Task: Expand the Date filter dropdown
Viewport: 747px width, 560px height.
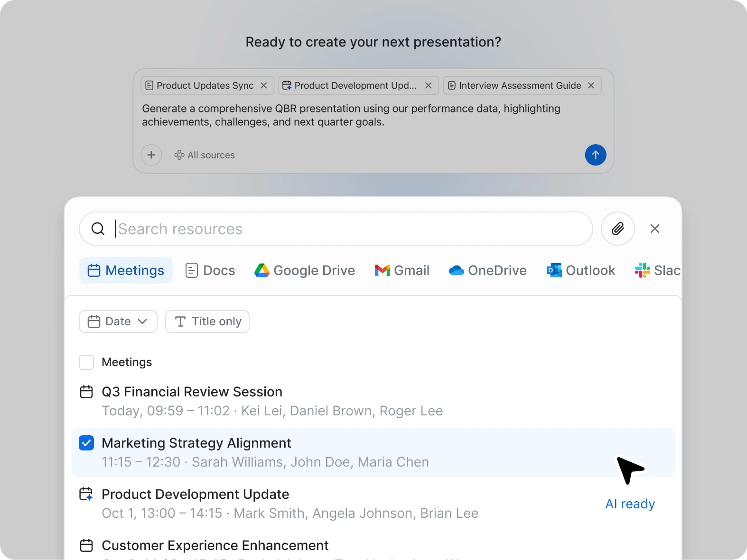Action: coord(118,321)
